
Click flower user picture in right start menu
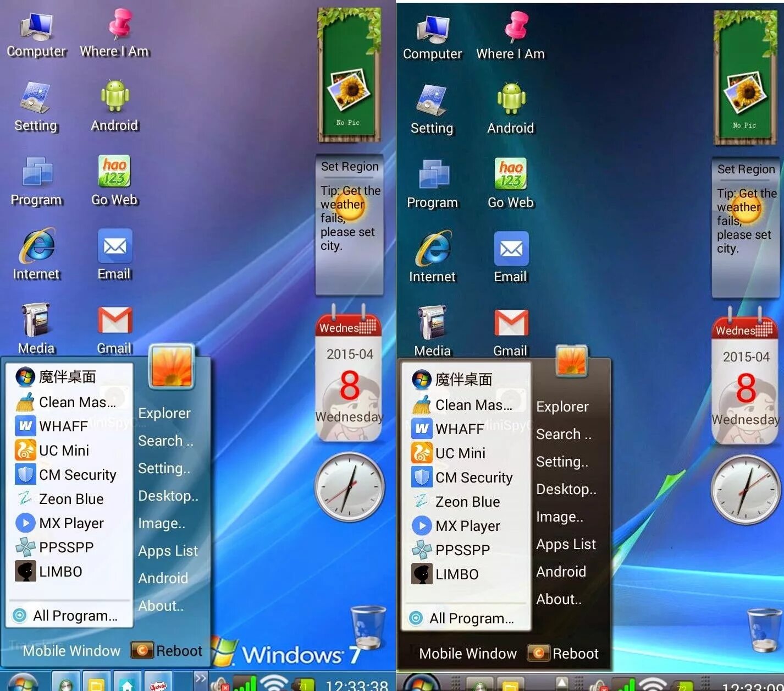(572, 360)
